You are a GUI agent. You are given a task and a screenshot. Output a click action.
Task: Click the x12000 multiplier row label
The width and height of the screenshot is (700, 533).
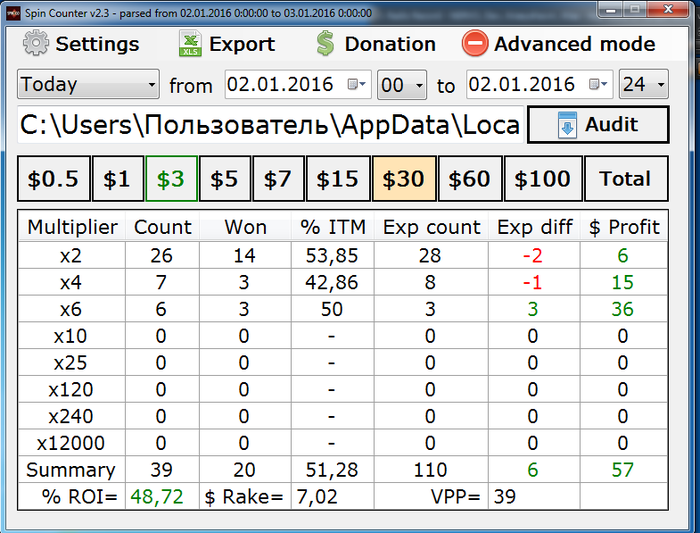point(71,443)
